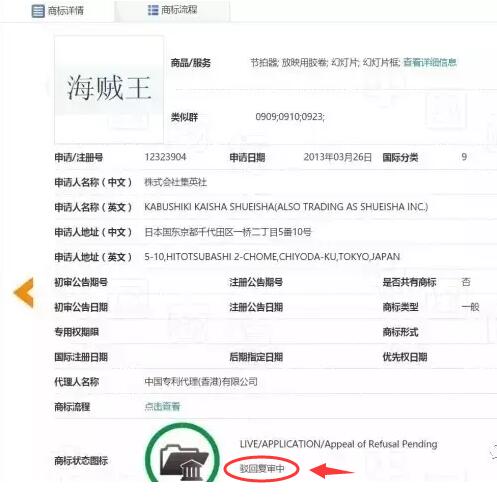
Task: Click the 类似群 field label
Action: pos(184,117)
